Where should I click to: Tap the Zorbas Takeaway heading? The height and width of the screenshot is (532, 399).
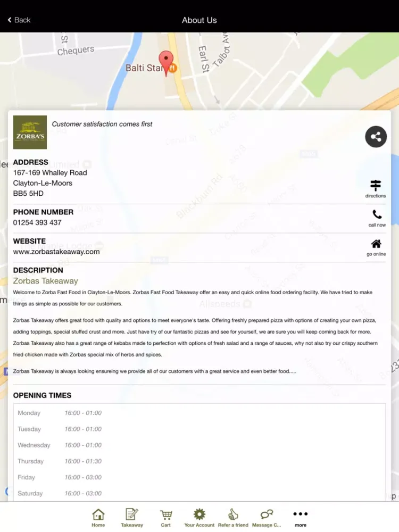tap(45, 281)
